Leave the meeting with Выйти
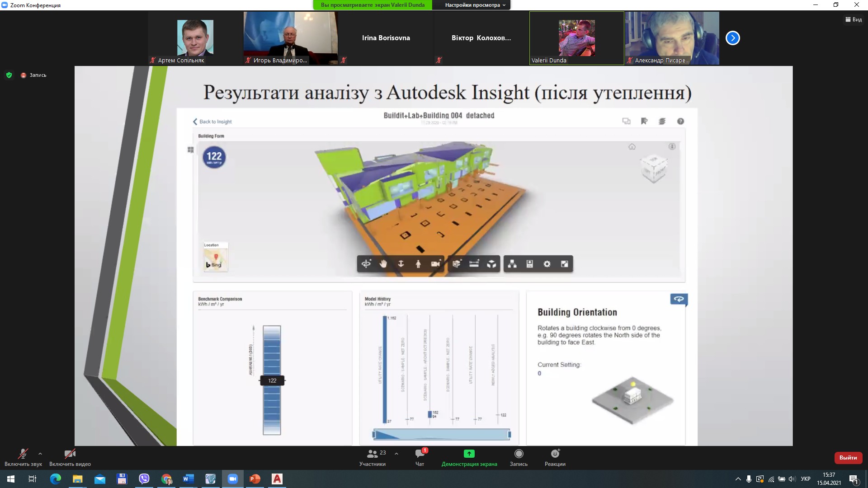Viewport: 868px width, 488px height. (x=848, y=458)
